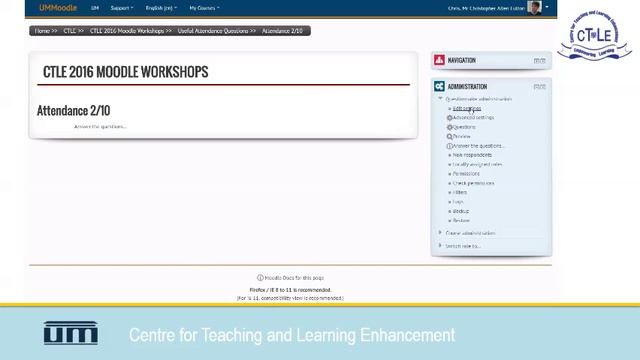The image size is (640, 360).
Task: Open Edit settings in Administration
Action: 467,109
